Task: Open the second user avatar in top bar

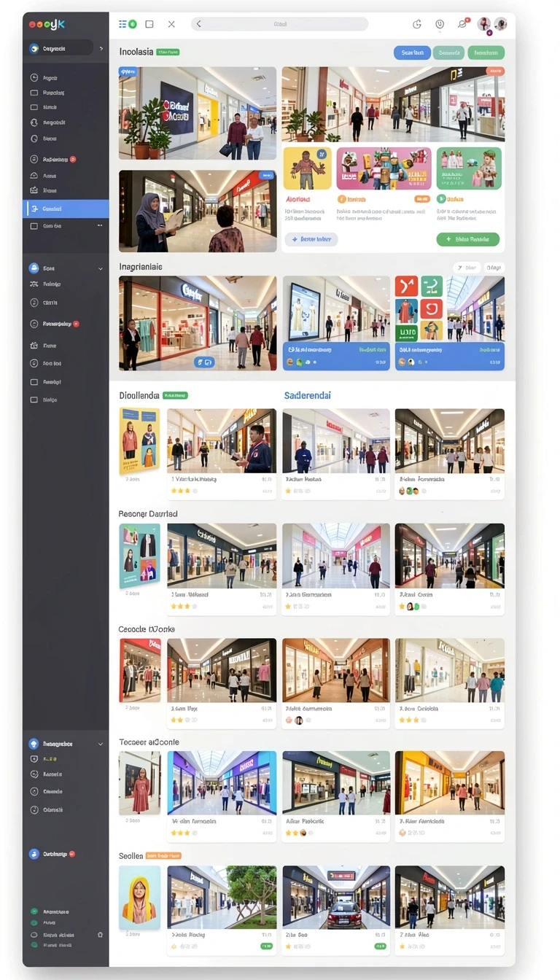Action: [500, 24]
